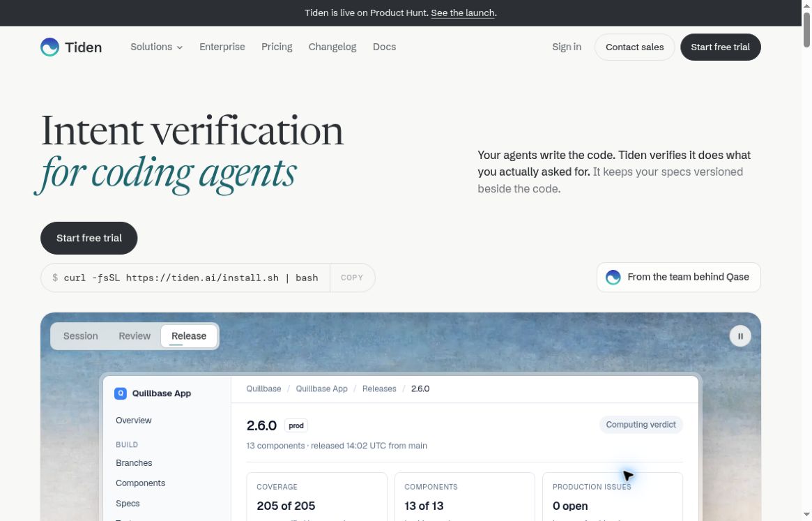Screen dimensions: 812x521
Task: Click the Components 13 of 13 card
Action: [x=464, y=496]
